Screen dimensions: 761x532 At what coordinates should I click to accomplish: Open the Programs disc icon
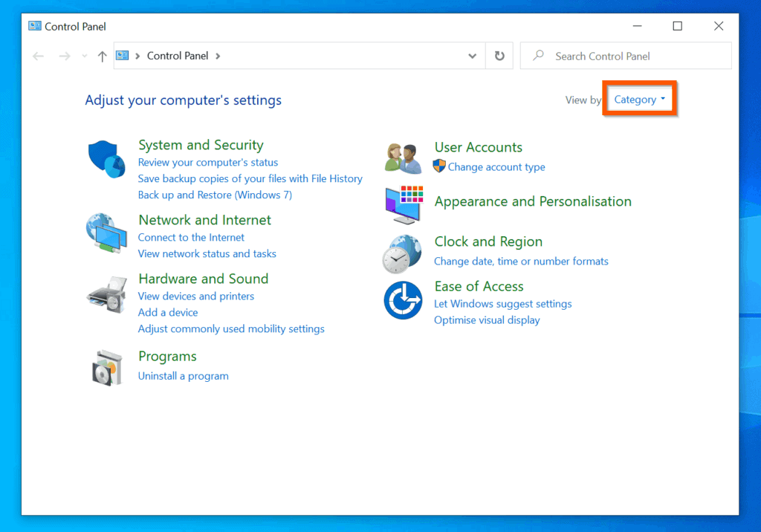click(107, 368)
